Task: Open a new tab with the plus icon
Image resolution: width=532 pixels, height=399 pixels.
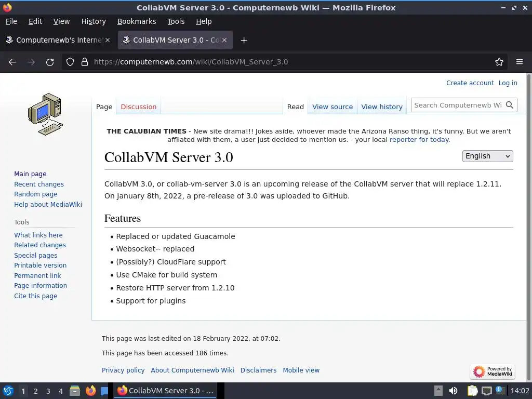Action: point(244,41)
